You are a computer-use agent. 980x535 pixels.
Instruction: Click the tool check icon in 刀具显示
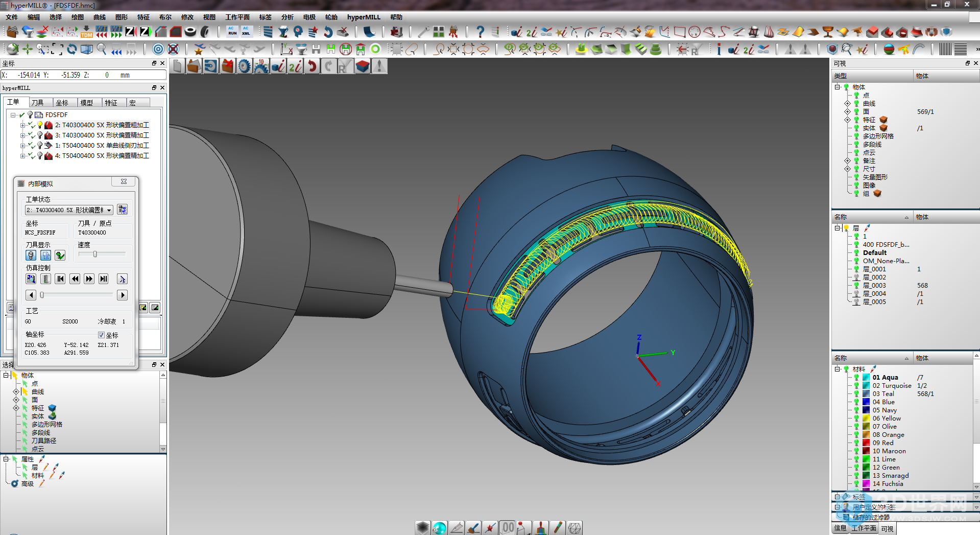(x=60, y=255)
